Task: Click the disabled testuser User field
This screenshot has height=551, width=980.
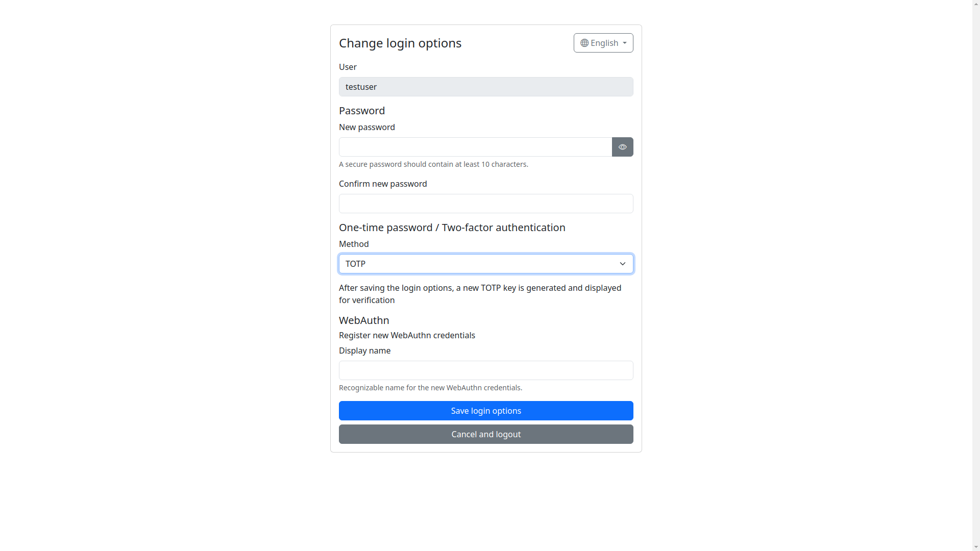Action: click(x=485, y=87)
